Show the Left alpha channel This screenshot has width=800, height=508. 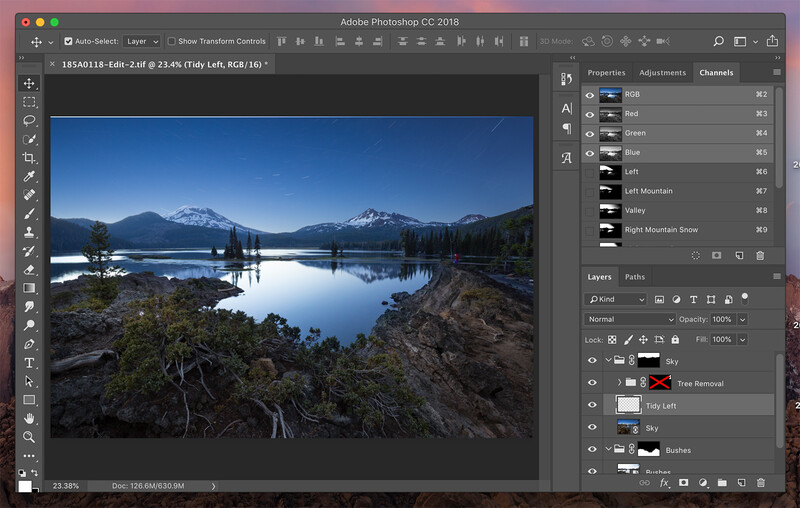click(590, 172)
